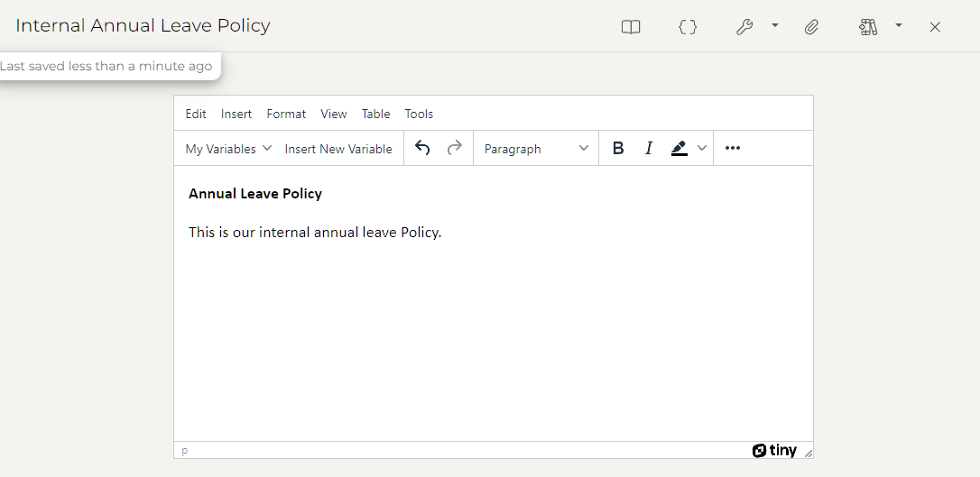Expand the My Variables dropdown

[x=228, y=149]
